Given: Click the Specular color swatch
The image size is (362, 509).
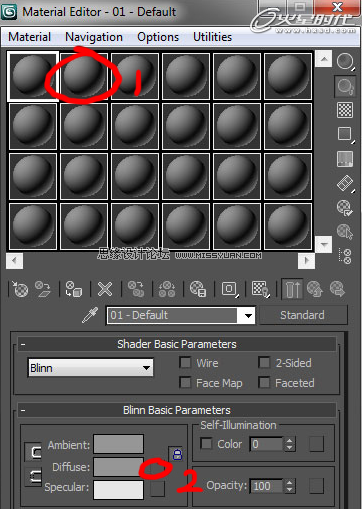Looking at the screenshot, I should (119, 490).
